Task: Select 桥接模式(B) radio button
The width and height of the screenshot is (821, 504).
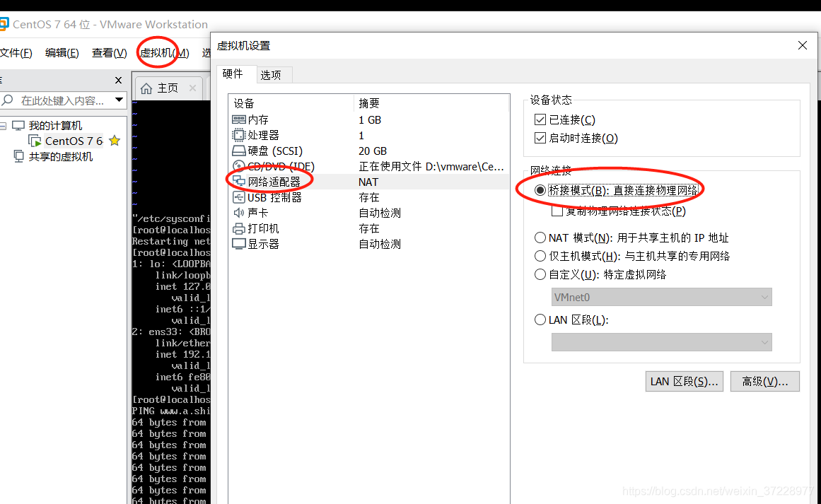Action: point(540,191)
